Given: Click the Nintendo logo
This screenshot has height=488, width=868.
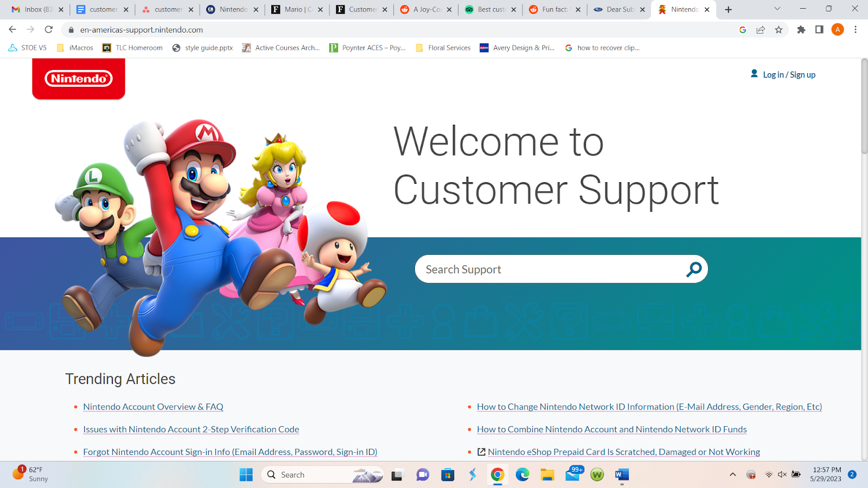Looking at the screenshot, I should pyautogui.click(x=79, y=79).
